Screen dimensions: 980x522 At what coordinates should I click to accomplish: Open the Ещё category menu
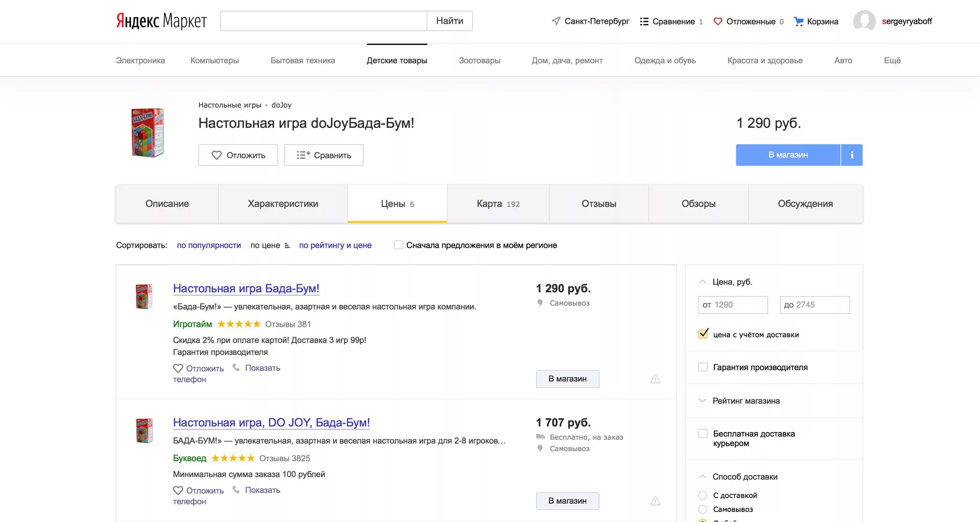click(892, 60)
